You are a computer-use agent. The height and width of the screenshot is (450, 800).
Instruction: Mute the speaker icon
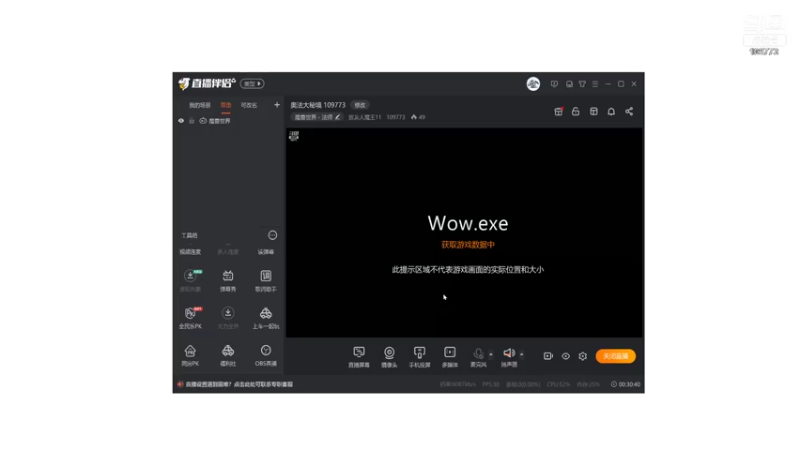(509, 353)
